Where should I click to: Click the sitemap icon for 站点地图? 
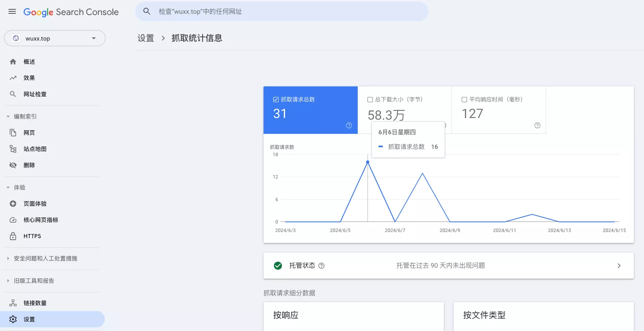13,149
